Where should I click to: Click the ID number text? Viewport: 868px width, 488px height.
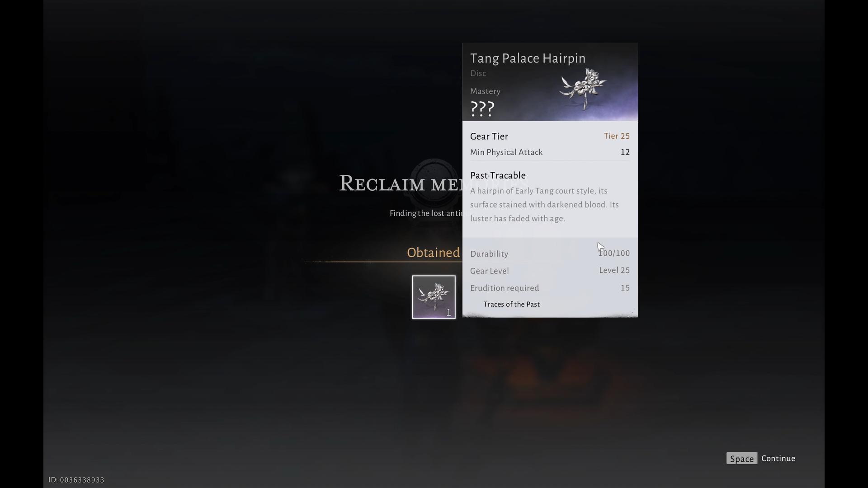tap(76, 480)
